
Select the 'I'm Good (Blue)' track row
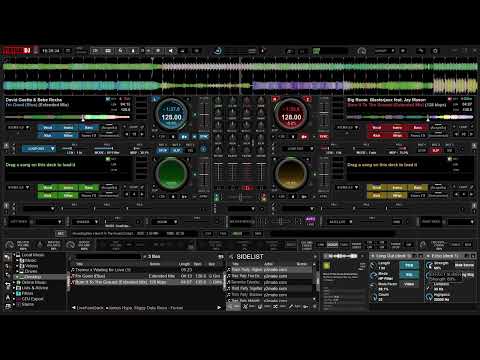coord(147,276)
